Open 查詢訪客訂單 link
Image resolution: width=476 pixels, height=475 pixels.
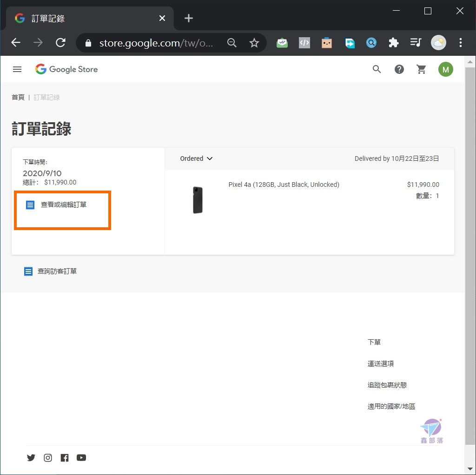tap(50, 271)
